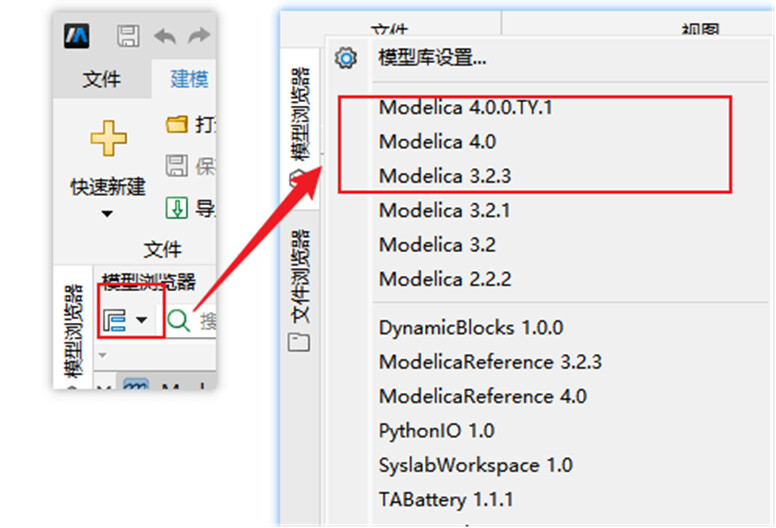Screen dimensions: 776x528
Task: Click the green import arrow icon
Action: [x=177, y=207]
